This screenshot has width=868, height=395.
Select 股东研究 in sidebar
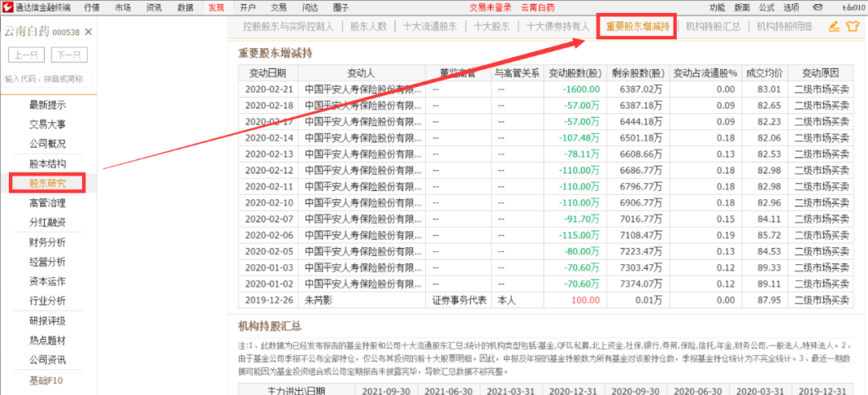click(x=47, y=183)
